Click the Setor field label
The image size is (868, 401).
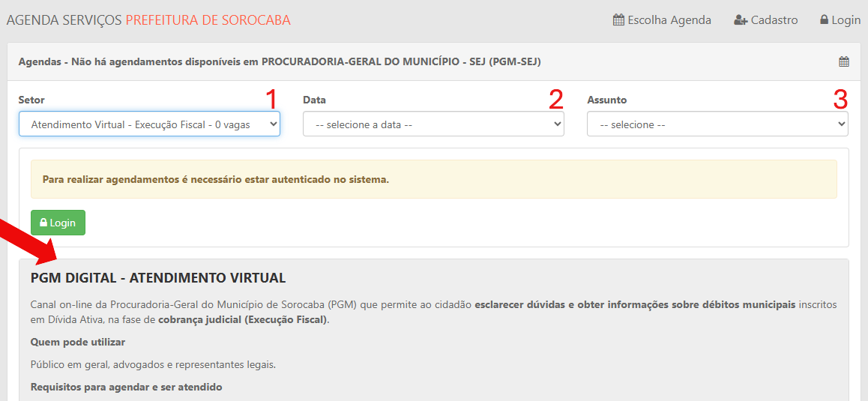[31, 100]
